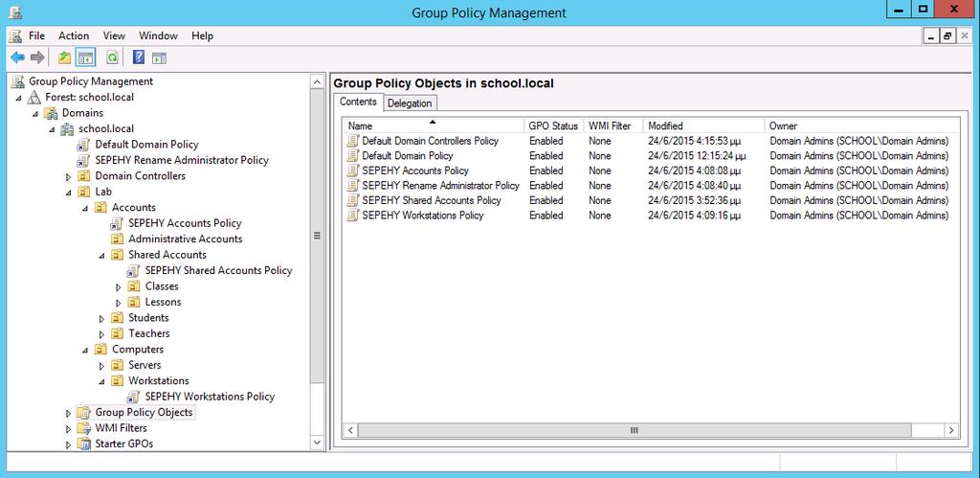
Task: Click the Group Policy Objects folder icon
Action: (x=84, y=413)
